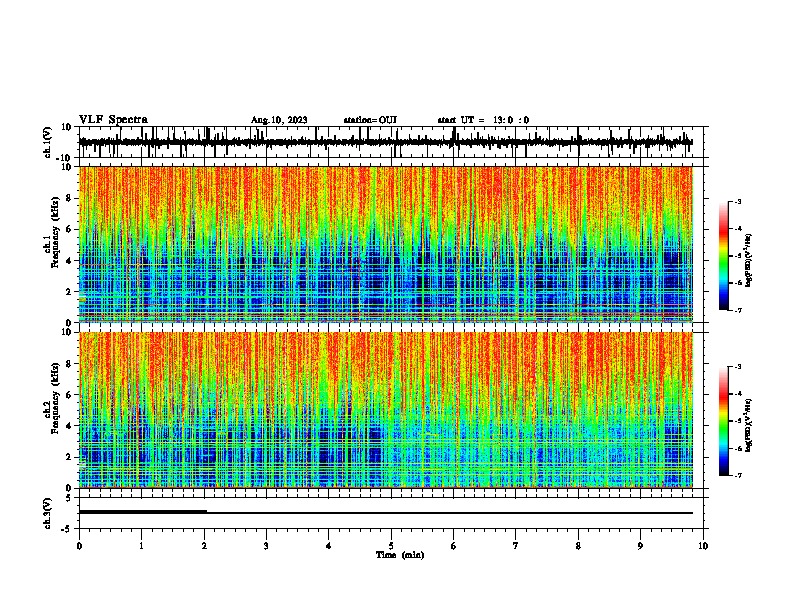Click the ch.1 spectrogram color scale bar
792x612 pixels.
(x=724, y=256)
